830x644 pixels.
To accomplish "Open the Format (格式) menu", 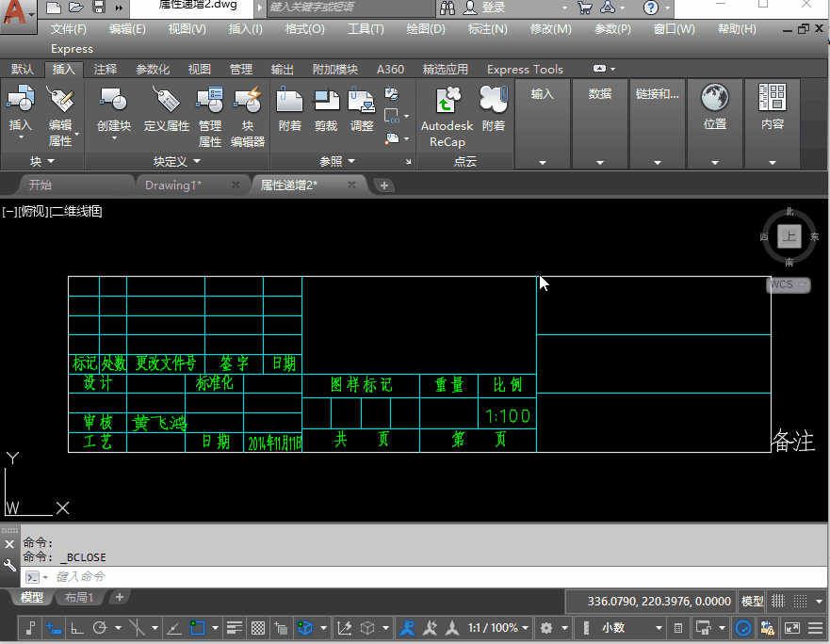I will (304, 29).
